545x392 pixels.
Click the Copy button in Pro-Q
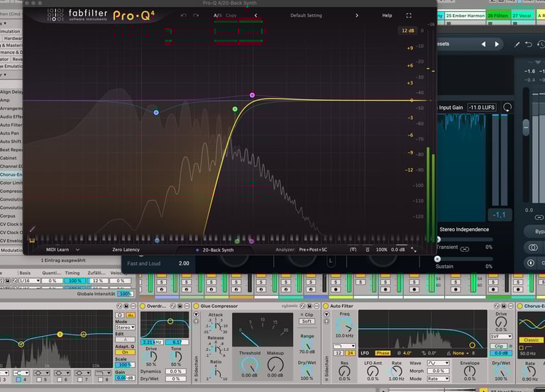pos(231,15)
